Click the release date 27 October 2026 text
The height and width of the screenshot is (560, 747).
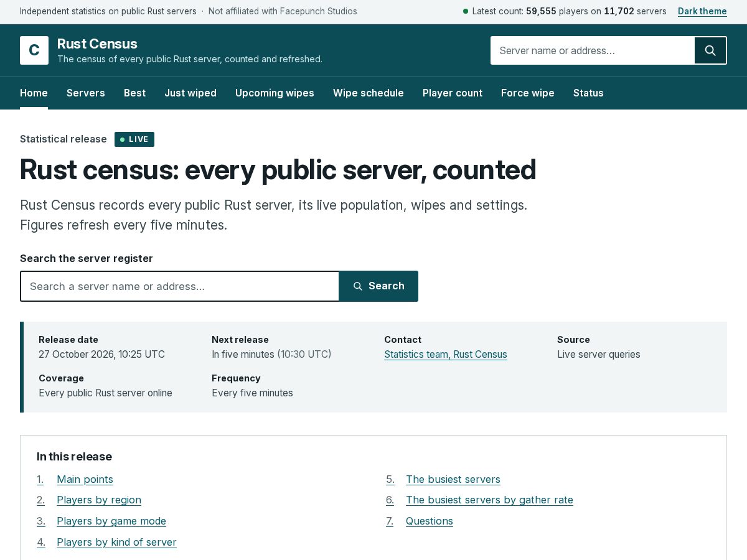pyautogui.click(x=101, y=355)
